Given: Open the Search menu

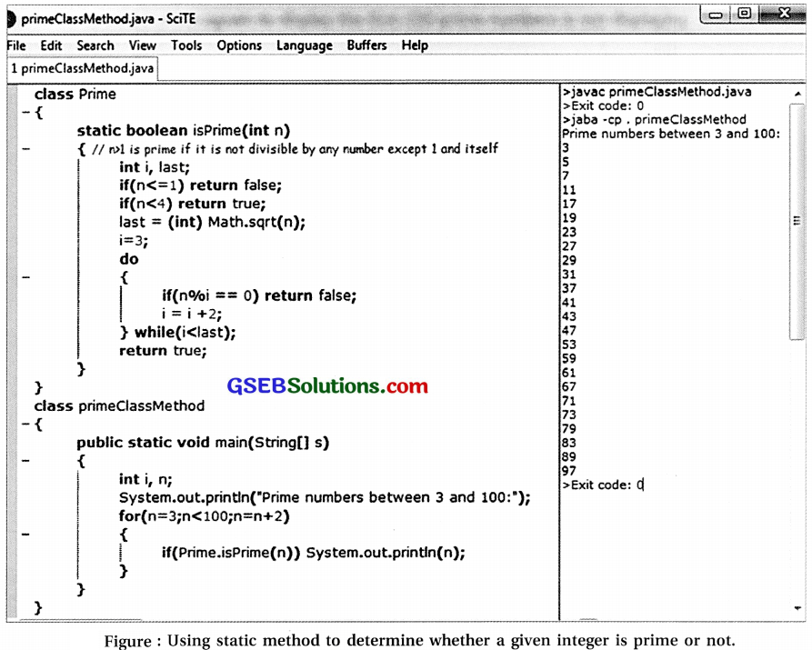Looking at the screenshot, I should [x=94, y=45].
